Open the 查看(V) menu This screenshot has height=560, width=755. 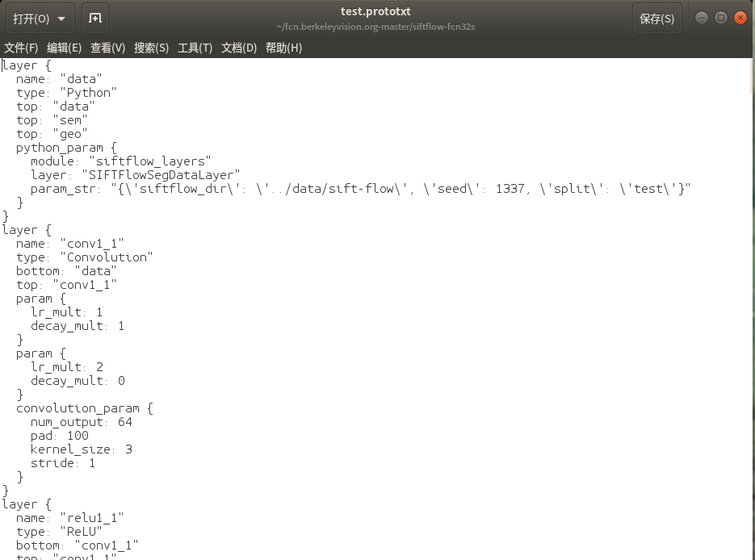pos(107,48)
